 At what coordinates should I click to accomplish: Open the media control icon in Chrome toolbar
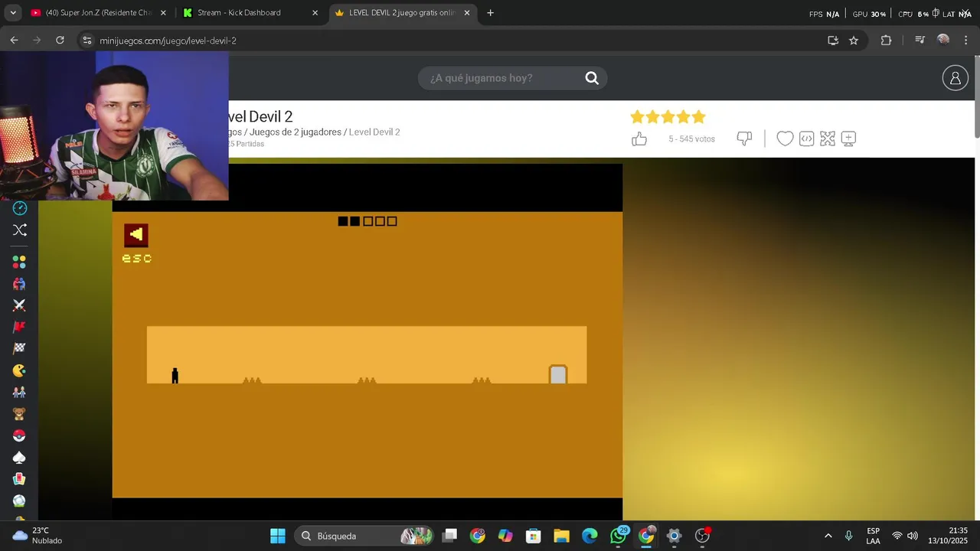tap(920, 40)
